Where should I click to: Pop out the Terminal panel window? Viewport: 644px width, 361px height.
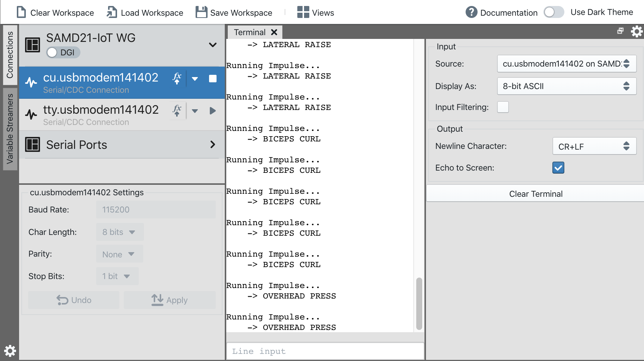[x=620, y=31]
